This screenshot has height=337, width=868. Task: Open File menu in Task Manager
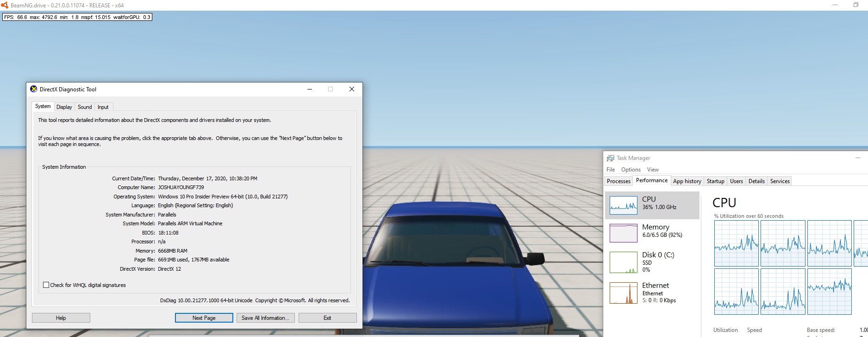[611, 170]
